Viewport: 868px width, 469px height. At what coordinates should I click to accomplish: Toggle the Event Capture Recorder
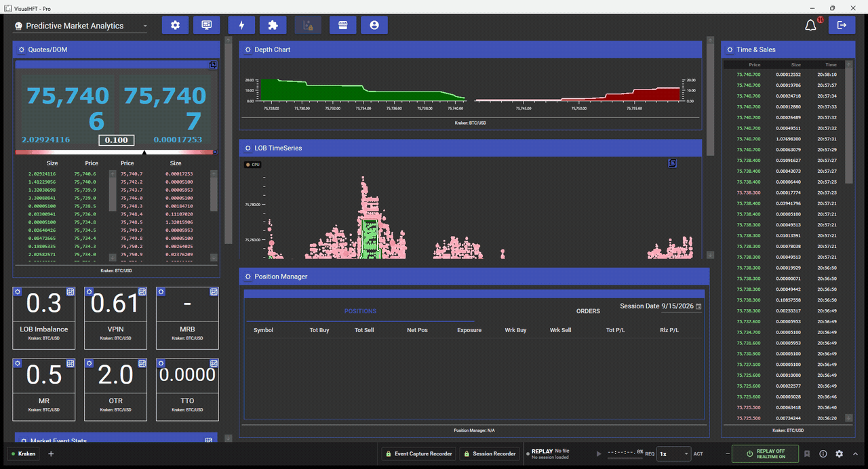[x=418, y=454]
